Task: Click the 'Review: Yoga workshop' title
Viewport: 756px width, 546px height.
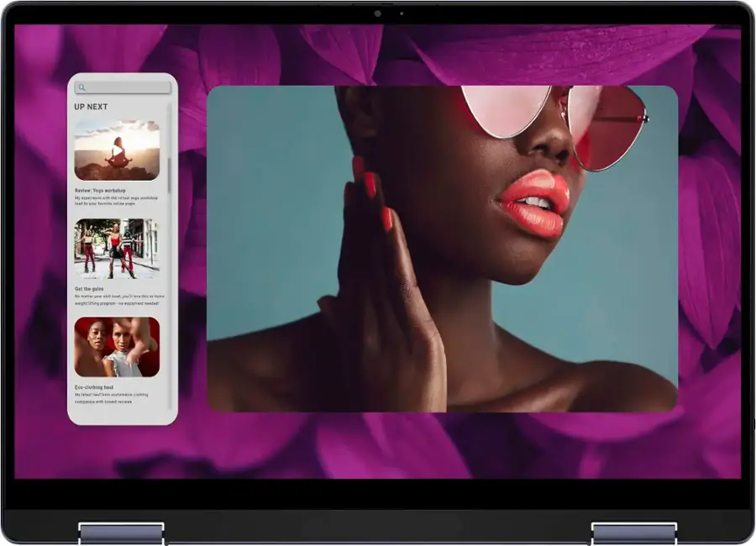Action: [x=100, y=191]
